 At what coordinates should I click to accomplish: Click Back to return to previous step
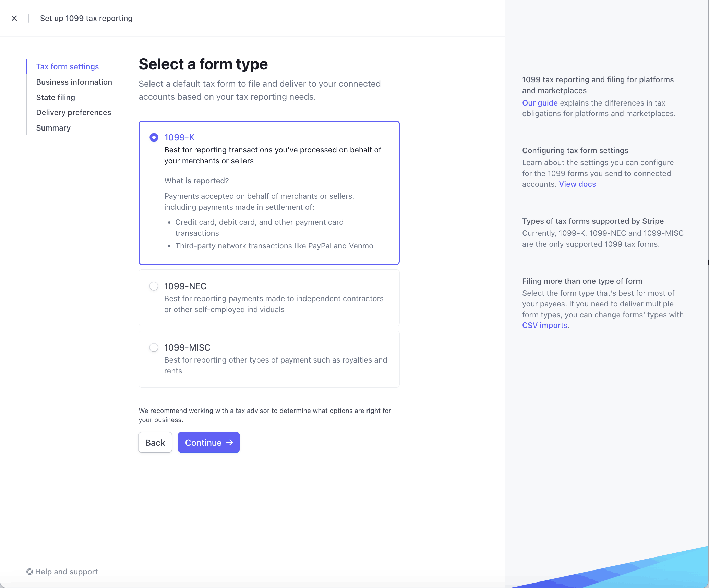pos(154,443)
